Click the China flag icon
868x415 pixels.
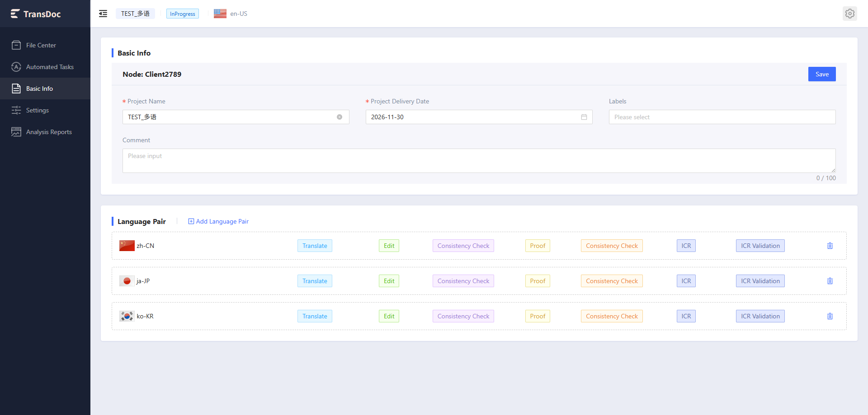[x=127, y=246]
